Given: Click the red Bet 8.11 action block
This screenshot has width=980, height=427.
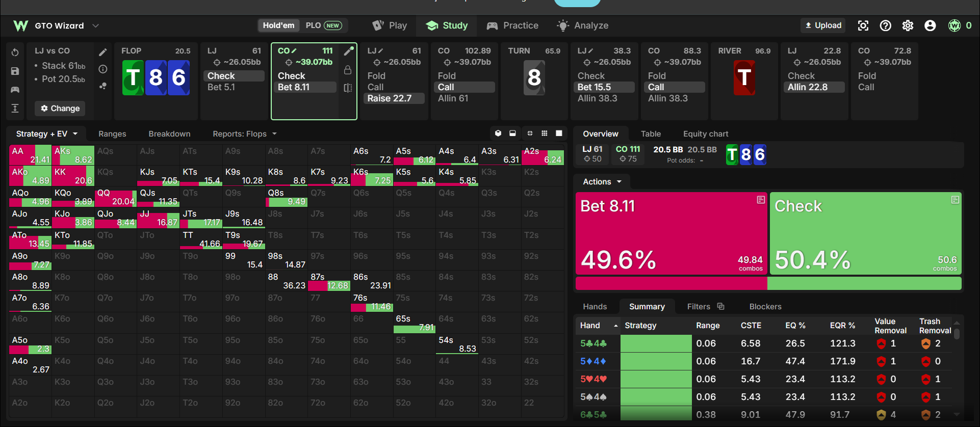Looking at the screenshot, I should tap(672, 234).
